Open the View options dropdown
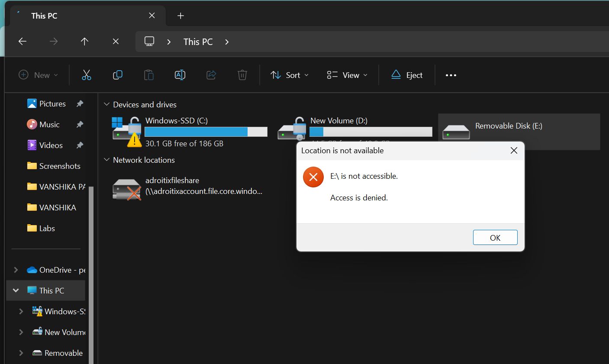Viewport: 609px width, 364px height. click(346, 75)
